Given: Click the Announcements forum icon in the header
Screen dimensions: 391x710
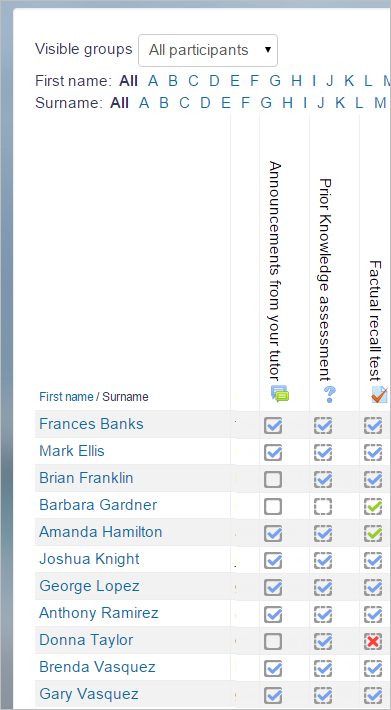Looking at the screenshot, I should point(280,394).
